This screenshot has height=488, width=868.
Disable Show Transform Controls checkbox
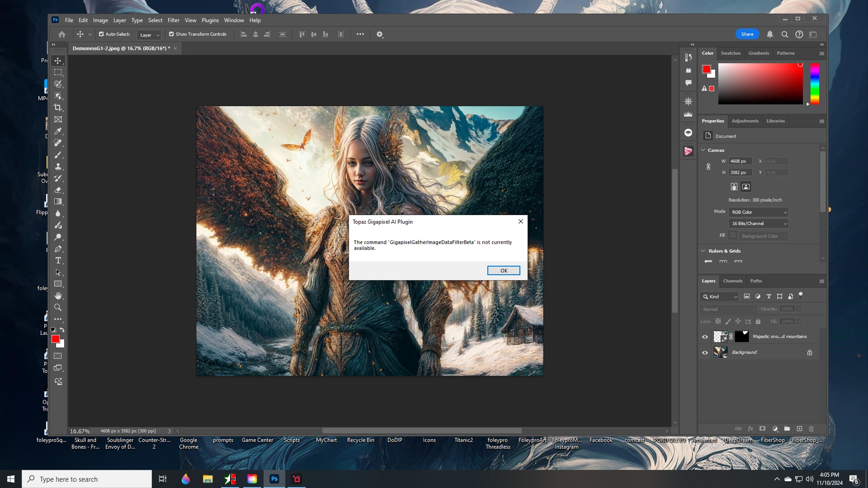(x=171, y=34)
